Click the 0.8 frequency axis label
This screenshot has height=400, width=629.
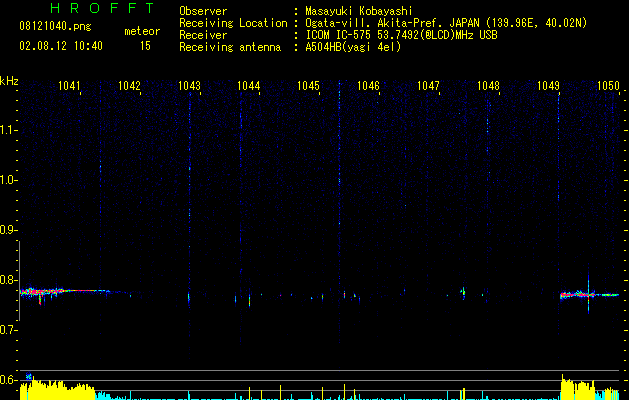(x=8, y=280)
